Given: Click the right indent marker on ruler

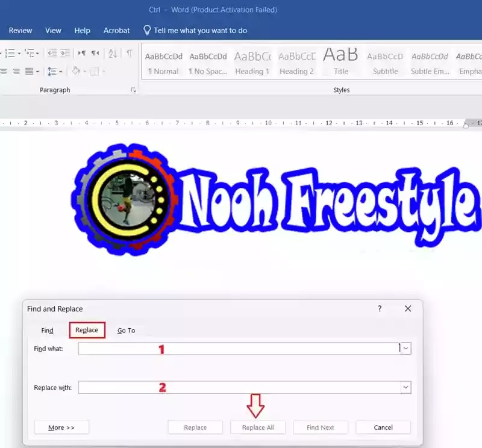Looking at the screenshot, I should tap(466, 125).
